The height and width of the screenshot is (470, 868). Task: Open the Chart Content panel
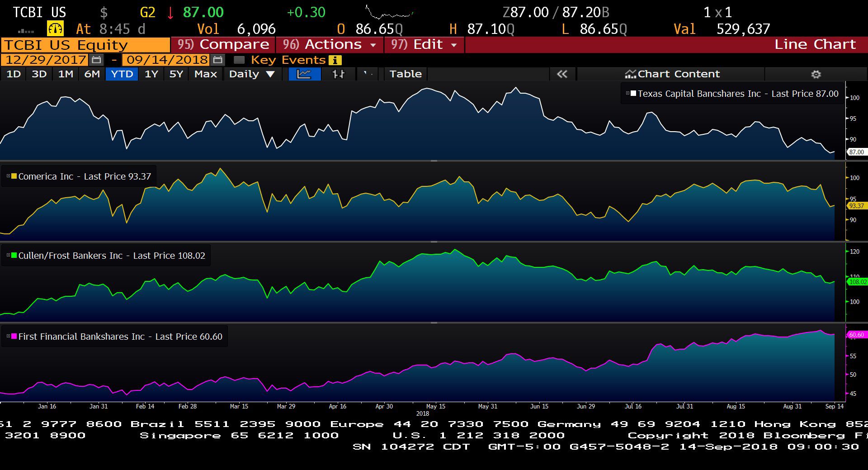pyautogui.click(x=671, y=74)
